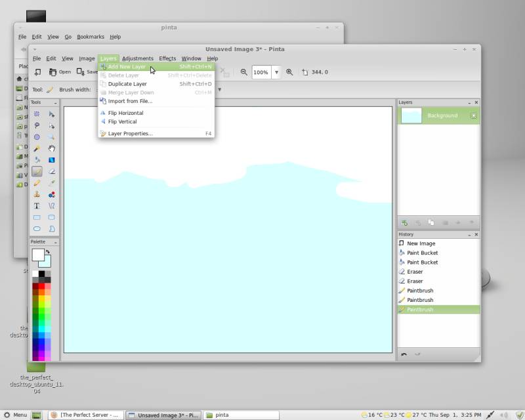Select the Magic Wand tool
Viewport: 525px width, 420px height.
point(37,148)
